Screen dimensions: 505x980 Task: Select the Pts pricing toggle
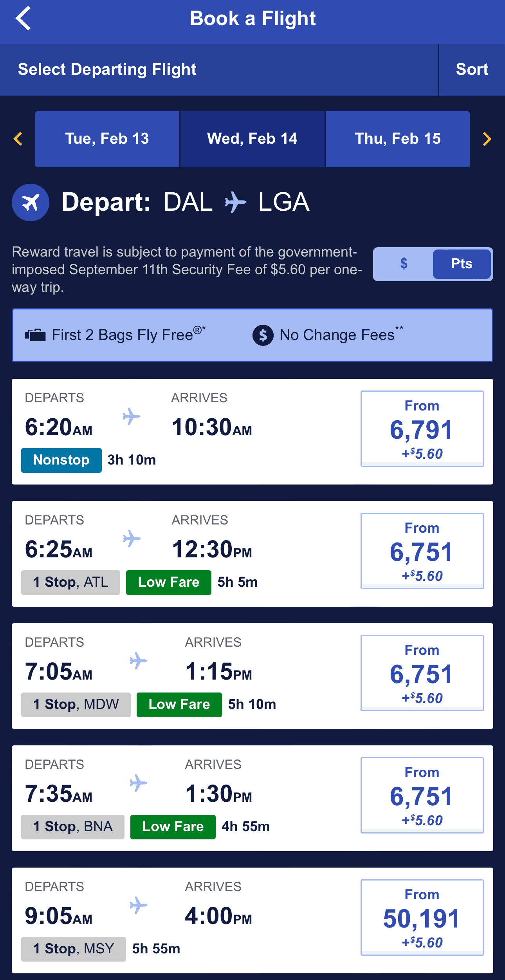click(462, 264)
